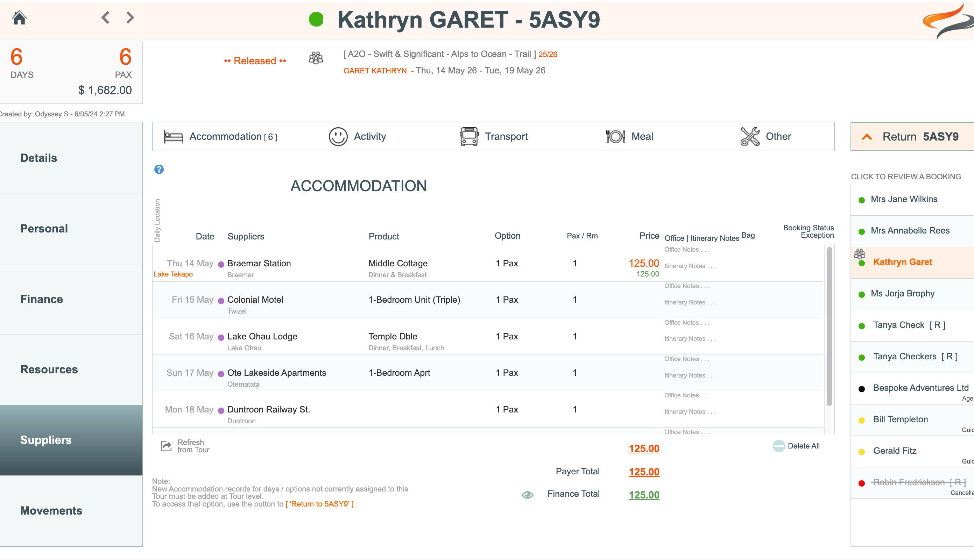Screen dimensions: 974x560
Task: Click the home icon
Action: [x=19, y=18]
